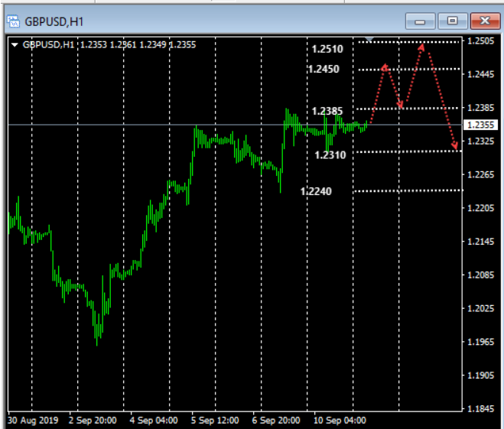Maximize the GBPUSD,H1 chart window

453,21
